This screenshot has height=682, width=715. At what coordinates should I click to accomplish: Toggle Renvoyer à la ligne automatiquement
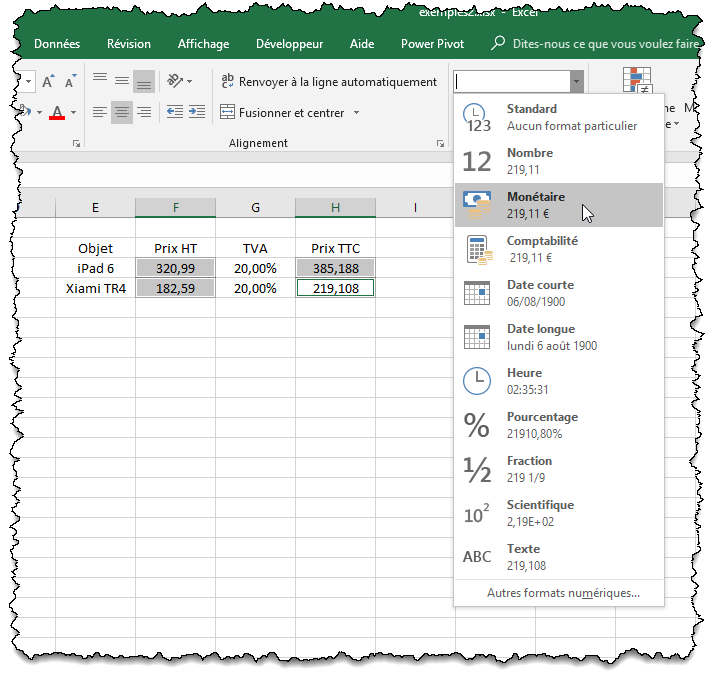click(329, 82)
